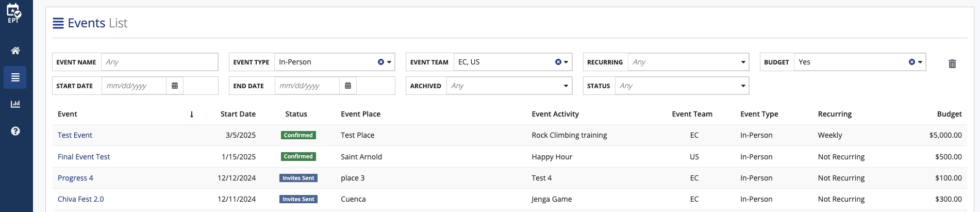980x212 pixels.
Task: Click the Weekly recurring cell
Action: 830,135
